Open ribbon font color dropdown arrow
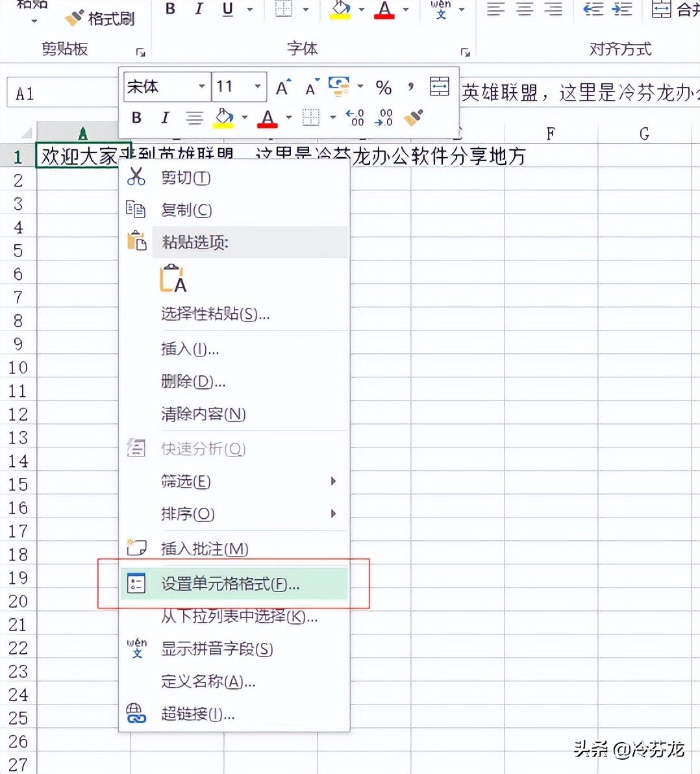The width and height of the screenshot is (700, 774). pyautogui.click(x=406, y=9)
